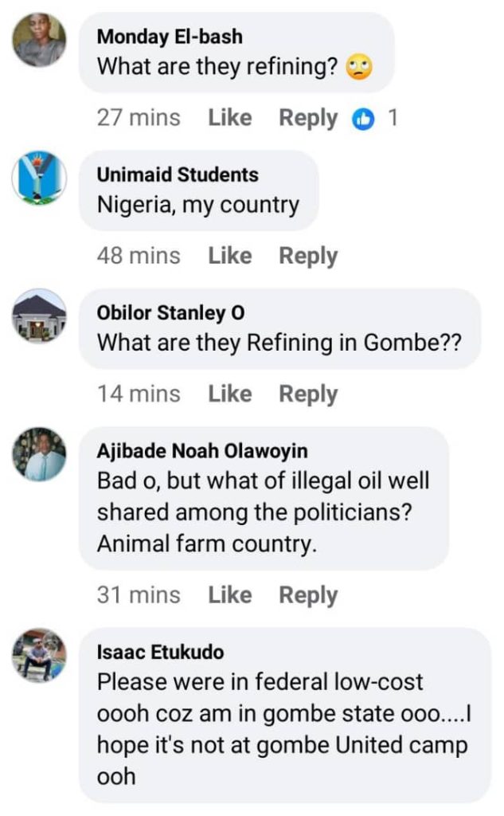Go to Isaac Etukudo's profile name
This screenshot has width=504, height=816.
coord(160,653)
